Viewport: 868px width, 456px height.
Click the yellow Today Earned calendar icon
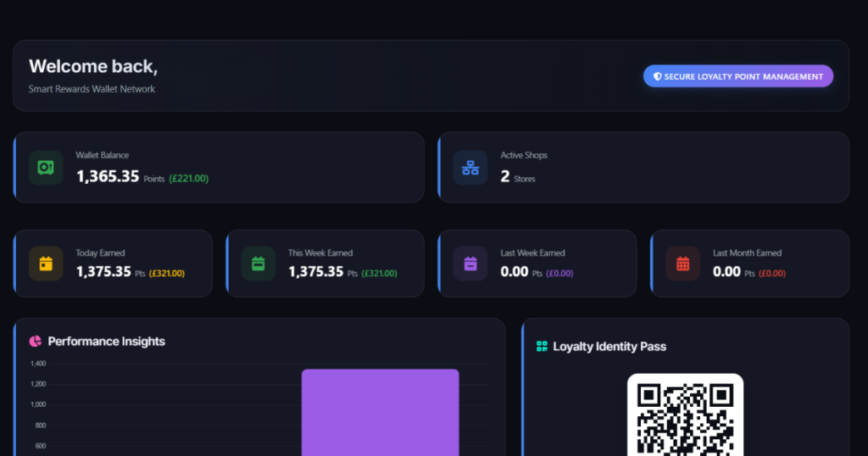[46, 264]
